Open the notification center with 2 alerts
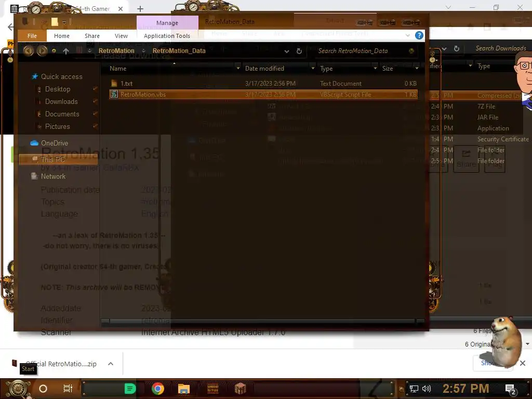The image size is (532, 399). point(511,390)
